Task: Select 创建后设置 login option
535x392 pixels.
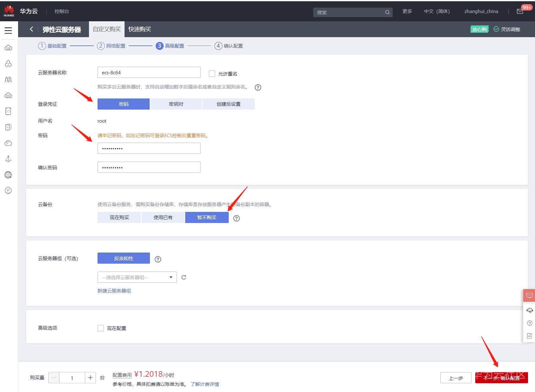Action: tap(229, 104)
